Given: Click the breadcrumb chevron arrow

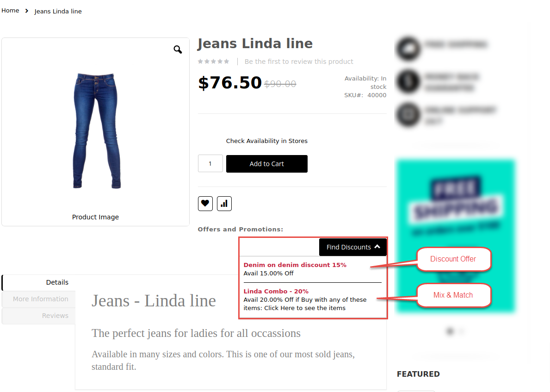Looking at the screenshot, I should pyautogui.click(x=27, y=11).
